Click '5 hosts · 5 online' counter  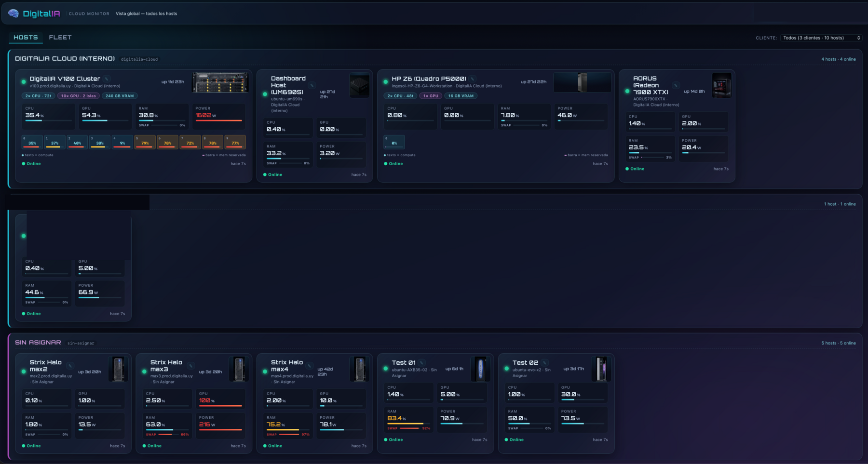[x=839, y=343]
